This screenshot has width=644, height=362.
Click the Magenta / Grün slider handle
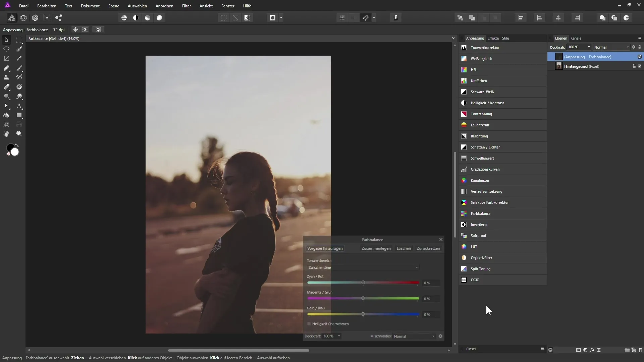point(363,298)
